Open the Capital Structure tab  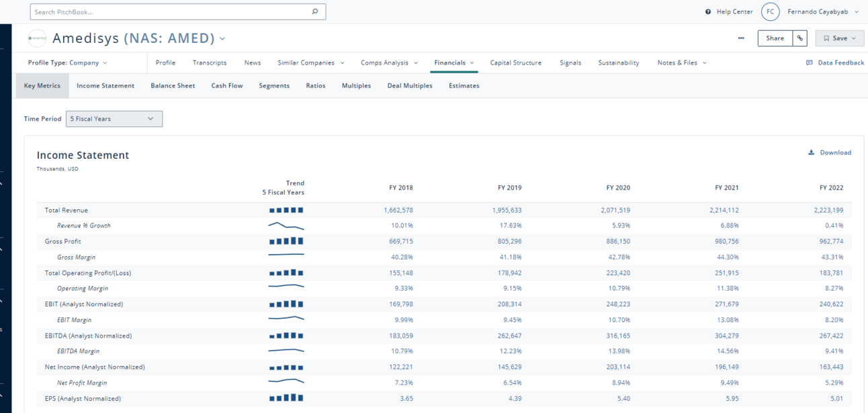click(515, 63)
